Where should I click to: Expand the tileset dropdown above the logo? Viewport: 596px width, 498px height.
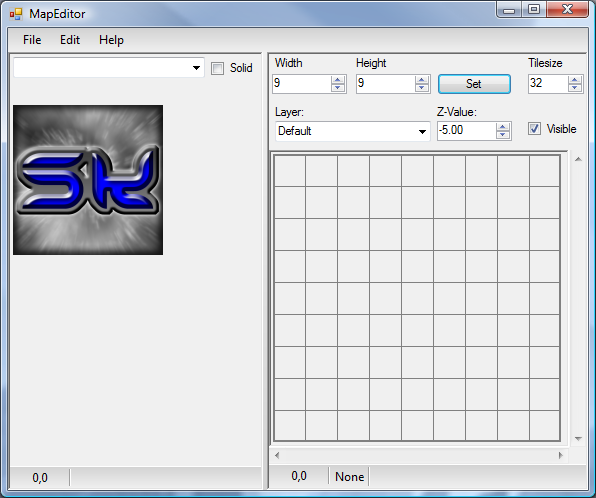coord(109,68)
